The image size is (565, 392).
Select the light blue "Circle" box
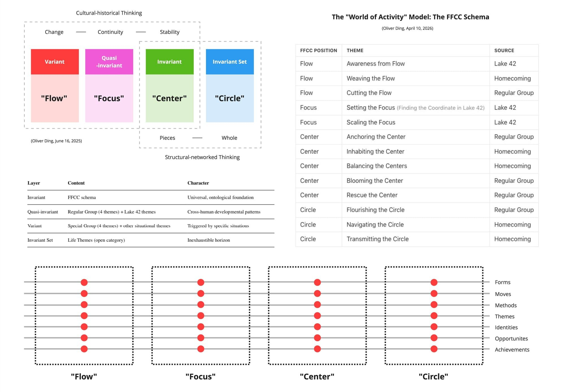click(x=230, y=98)
